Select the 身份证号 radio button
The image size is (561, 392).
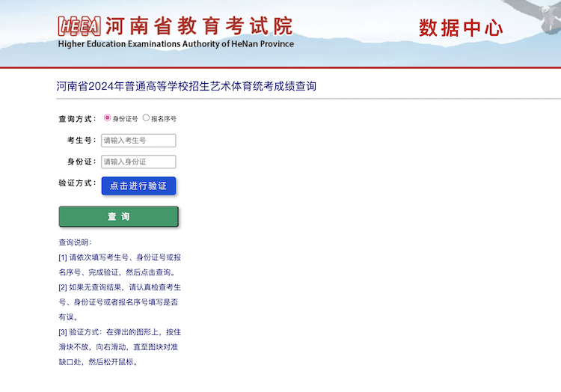(x=108, y=117)
